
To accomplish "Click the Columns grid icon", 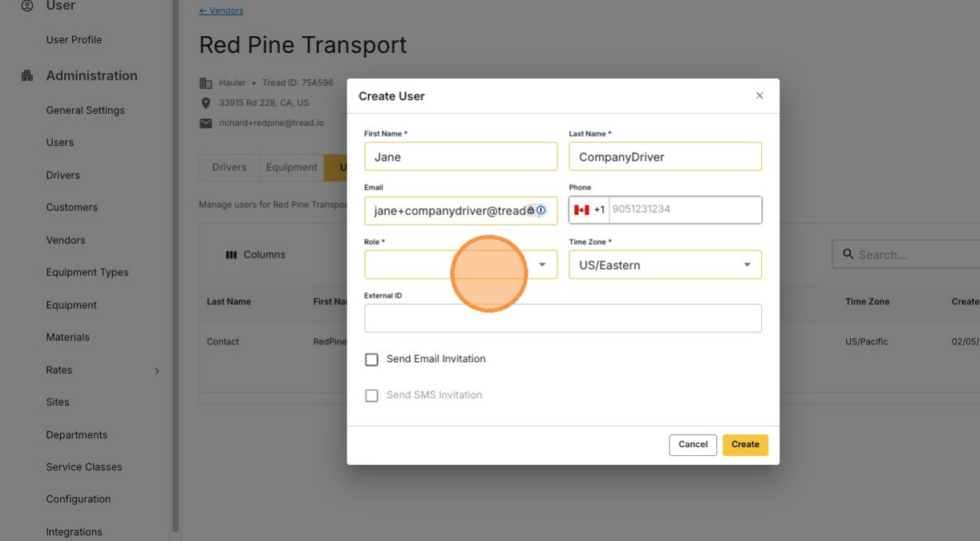I will [231, 254].
